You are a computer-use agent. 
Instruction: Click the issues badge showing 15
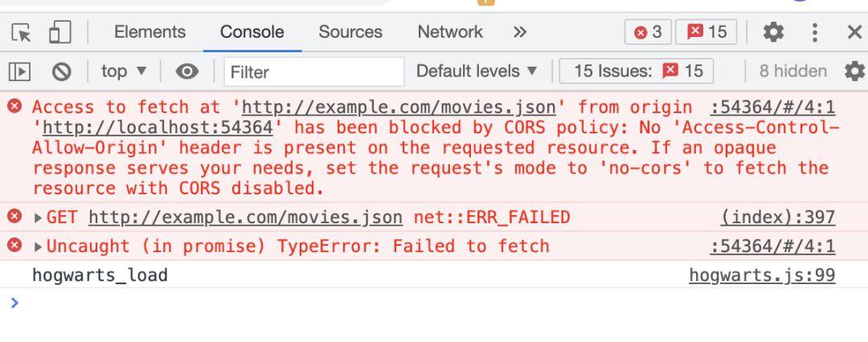[x=707, y=32]
